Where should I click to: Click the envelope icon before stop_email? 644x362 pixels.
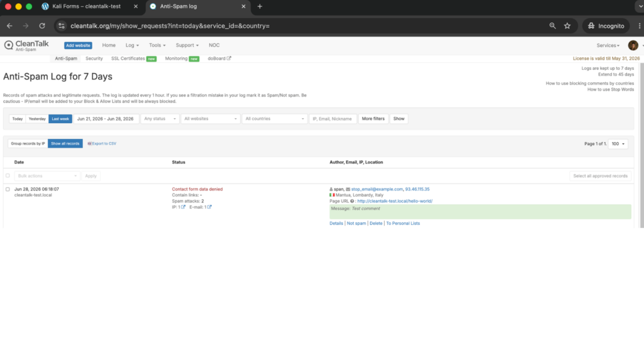tap(348, 189)
